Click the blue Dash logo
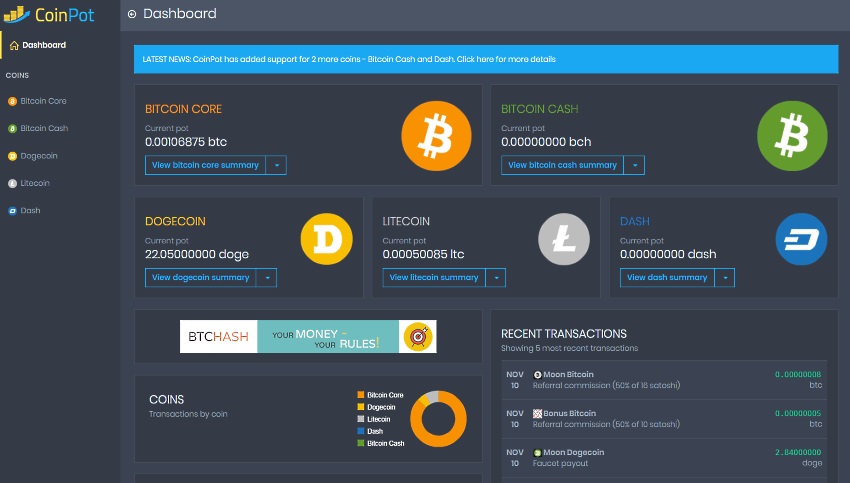 (801, 239)
